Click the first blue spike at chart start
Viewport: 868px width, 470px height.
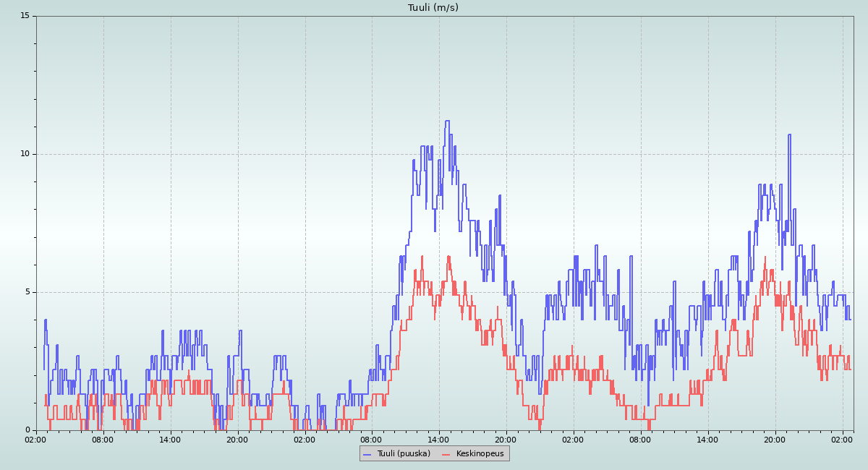45,320
